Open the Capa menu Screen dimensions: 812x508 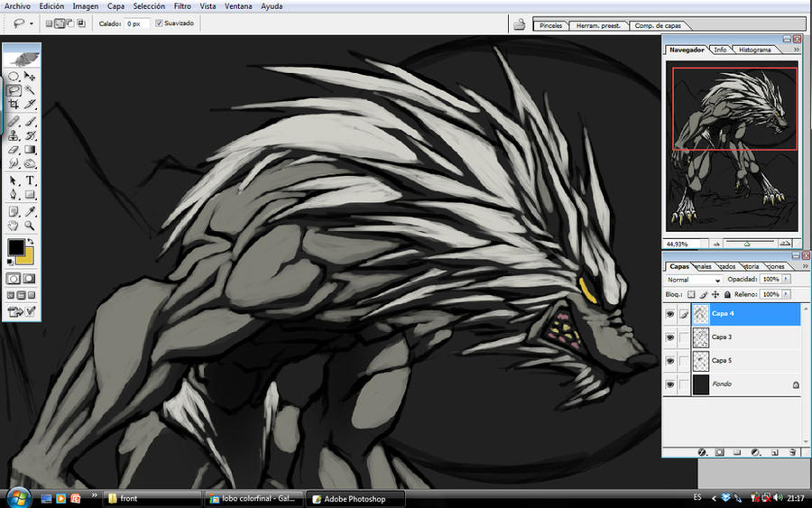[x=115, y=6]
